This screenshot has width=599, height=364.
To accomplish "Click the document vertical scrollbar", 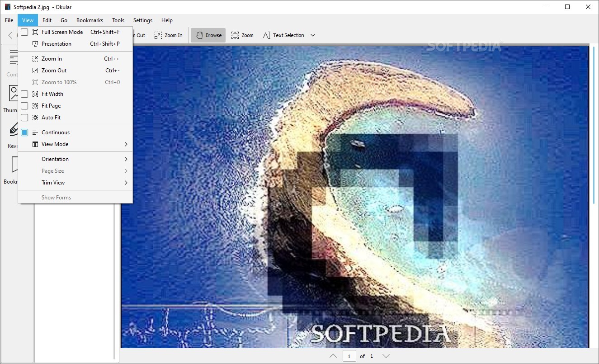I will [594, 124].
